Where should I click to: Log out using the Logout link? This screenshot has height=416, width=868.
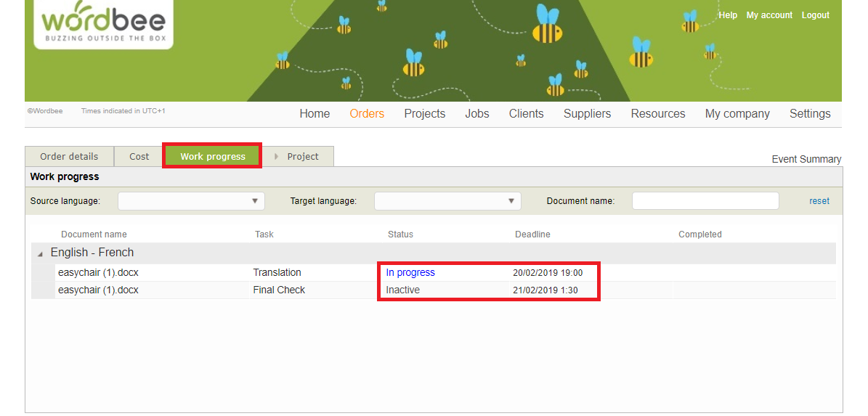(815, 15)
